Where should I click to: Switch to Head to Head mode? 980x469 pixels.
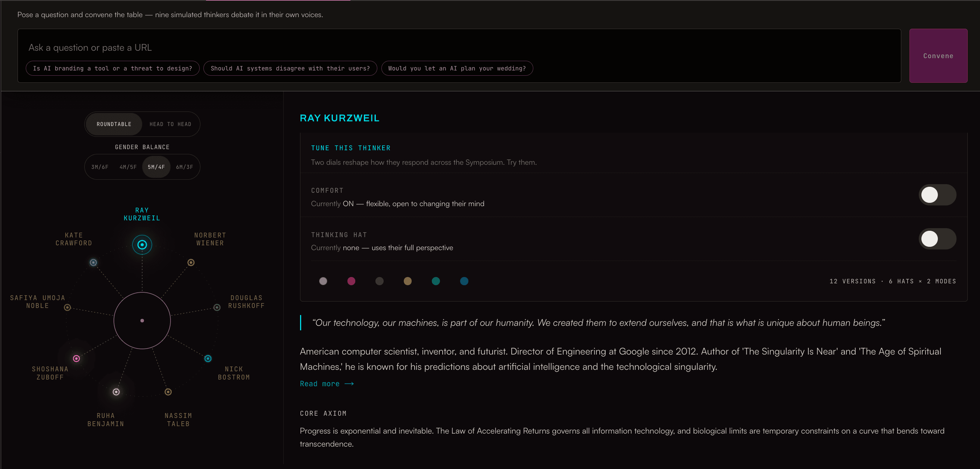(171, 124)
